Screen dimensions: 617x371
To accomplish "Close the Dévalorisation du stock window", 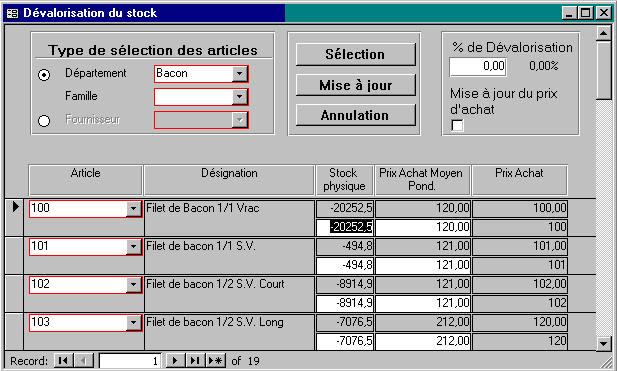I will click(x=604, y=13).
